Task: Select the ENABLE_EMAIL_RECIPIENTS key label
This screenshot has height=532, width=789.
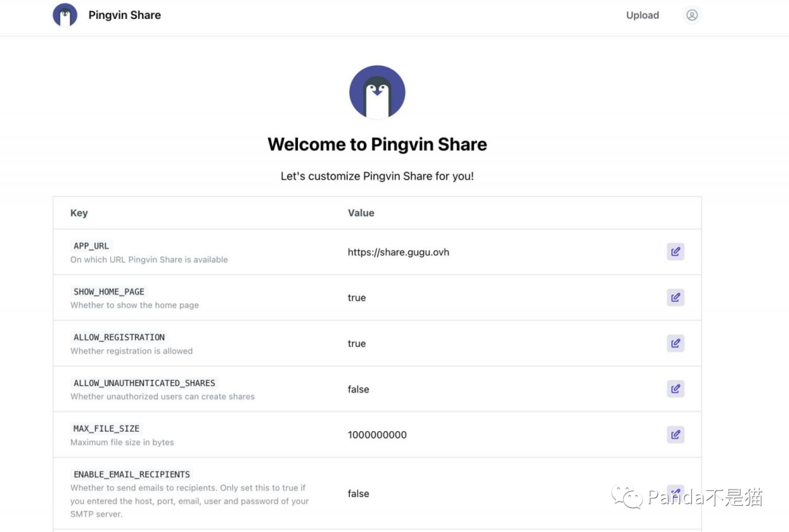Action: point(131,474)
